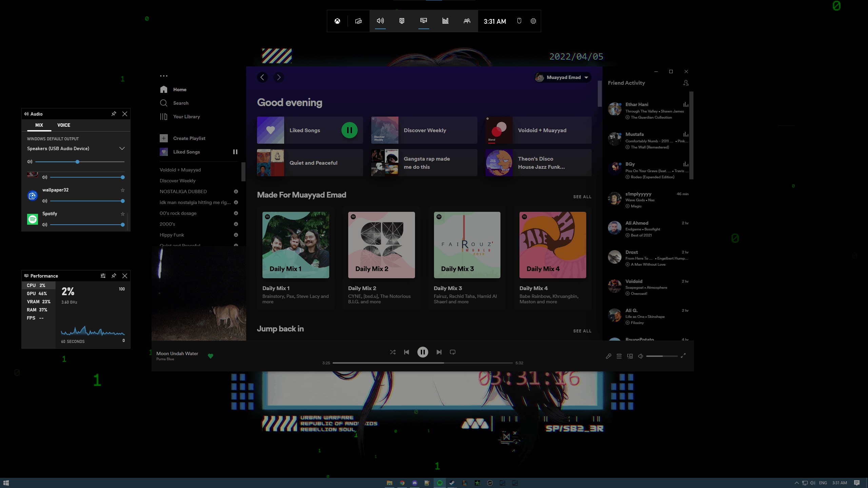Expand Speakers USB Audio Device dropdown
Viewport: 868px width, 488px height.
coord(122,148)
